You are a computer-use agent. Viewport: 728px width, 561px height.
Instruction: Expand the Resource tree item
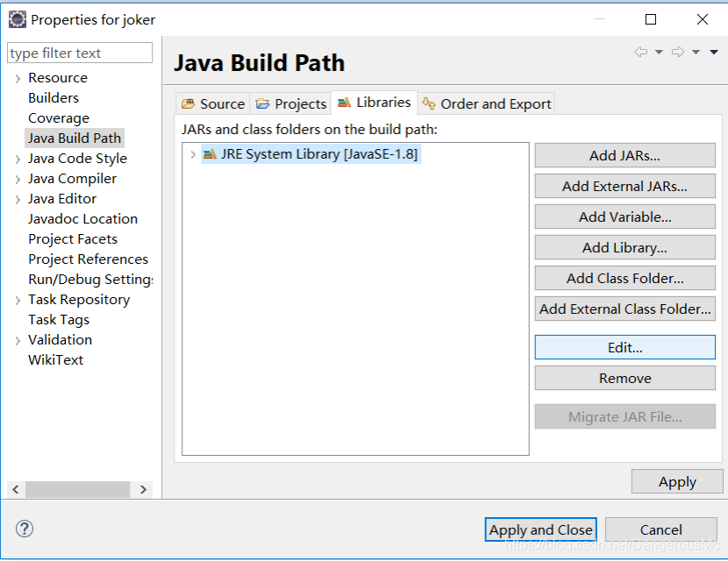pos(18,78)
